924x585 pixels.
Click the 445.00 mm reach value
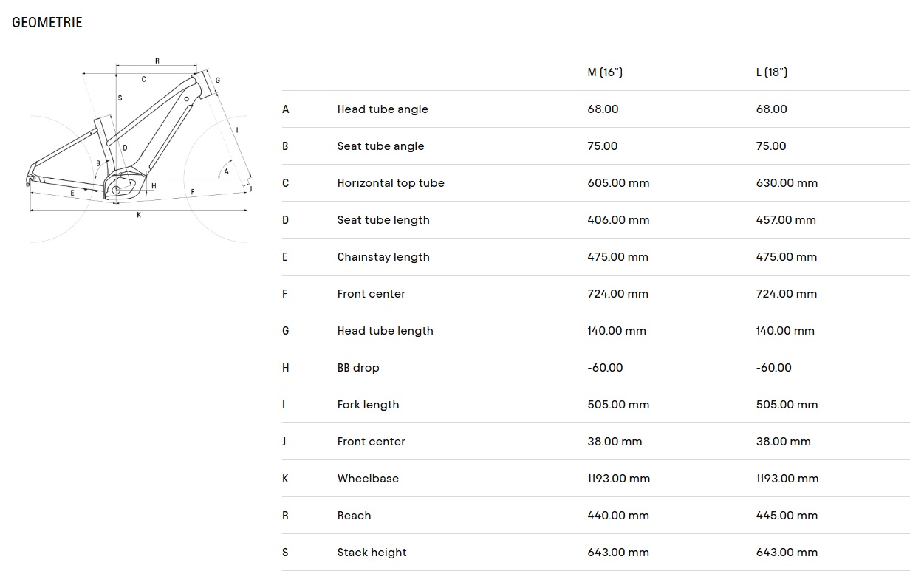[x=787, y=516]
